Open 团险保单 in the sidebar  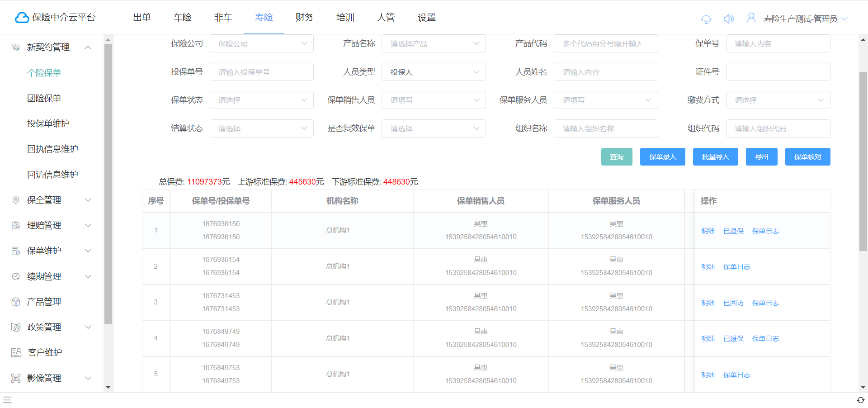44,98
